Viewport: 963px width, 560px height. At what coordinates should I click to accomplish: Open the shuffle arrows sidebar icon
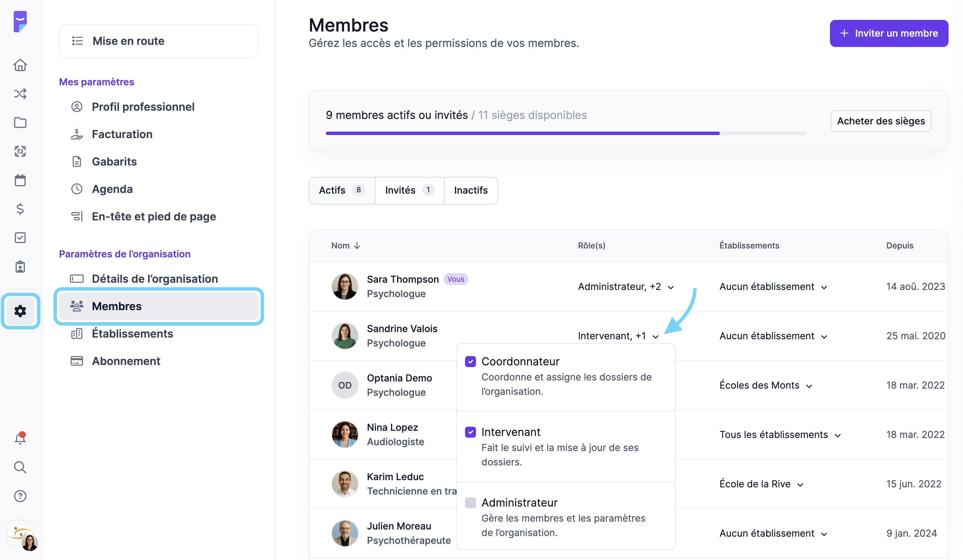tap(20, 94)
